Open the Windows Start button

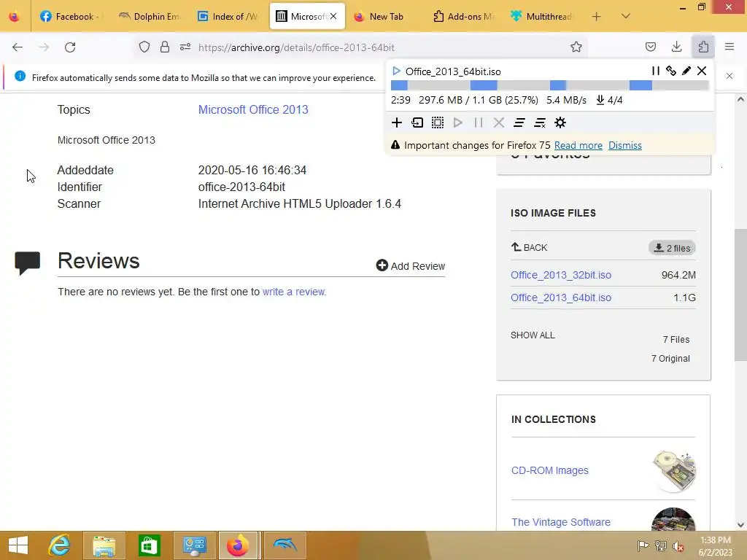(x=18, y=545)
